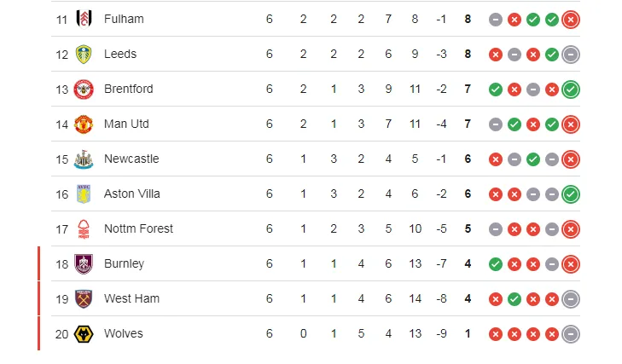The width and height of the screenshot is (622, 364).
Task: Click the Man Utd club crest
Action: [x=84, y=124]
